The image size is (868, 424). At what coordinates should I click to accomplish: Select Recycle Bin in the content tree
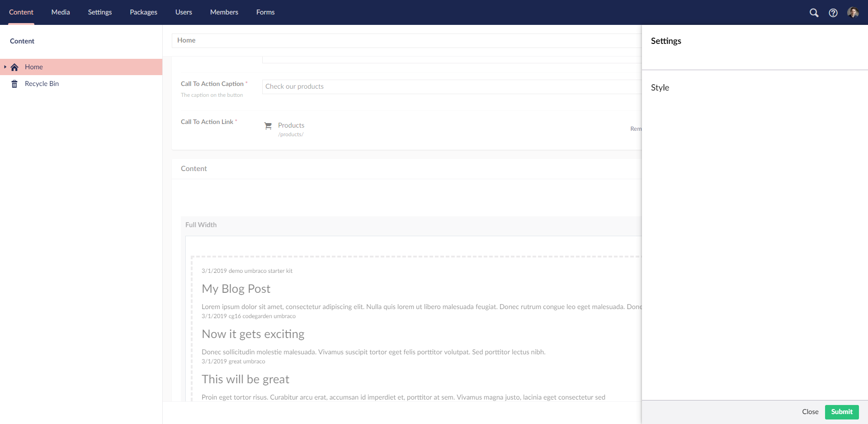pos(42,83)
